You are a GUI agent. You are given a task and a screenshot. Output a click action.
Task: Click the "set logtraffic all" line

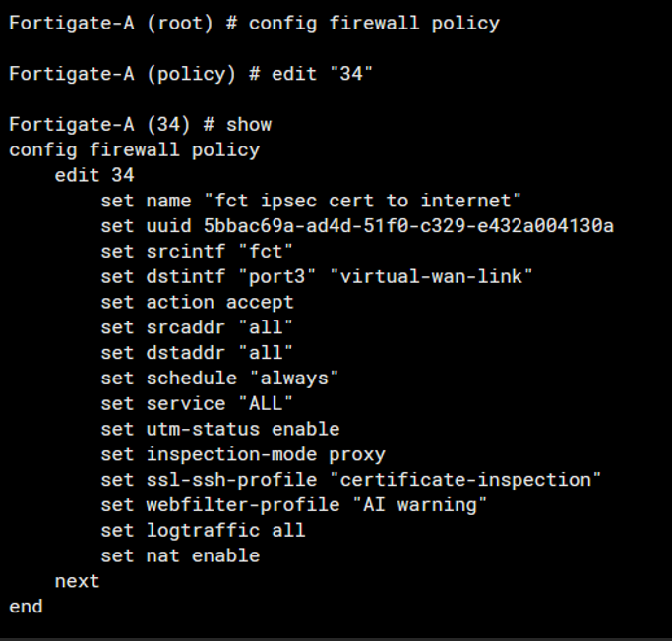(203, 530)
